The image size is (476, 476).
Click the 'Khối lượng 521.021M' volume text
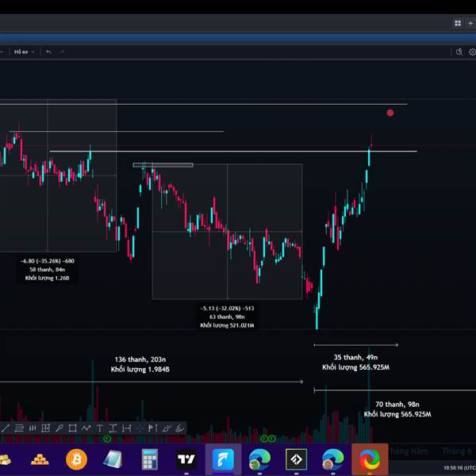[x=227, y=325]
